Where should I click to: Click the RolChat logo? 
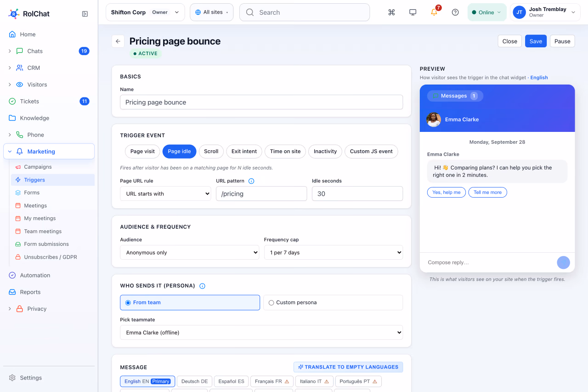[x=29, y=14]
